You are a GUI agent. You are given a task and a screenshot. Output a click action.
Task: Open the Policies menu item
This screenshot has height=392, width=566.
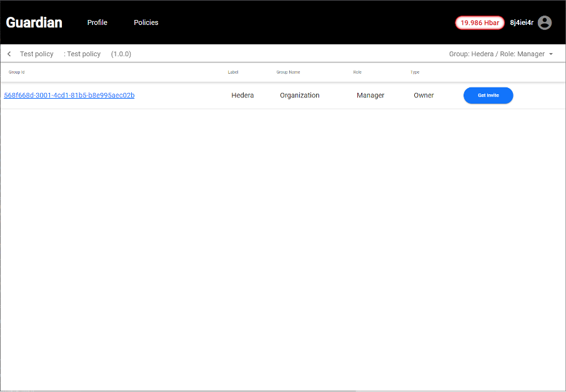(x=146, y=22)
